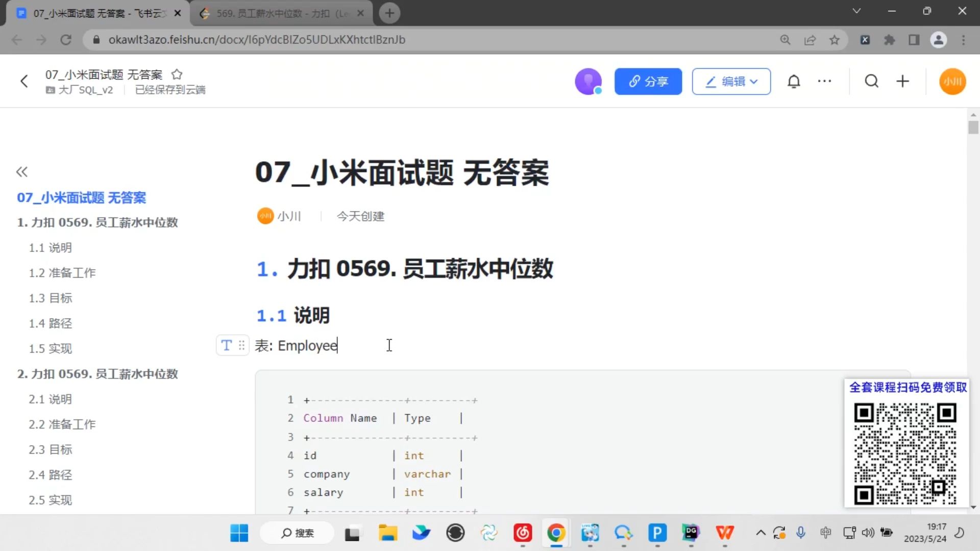
Task: Open the browser extensions puzzle icon
Action: pyautogui.click(x=890, y=40)
